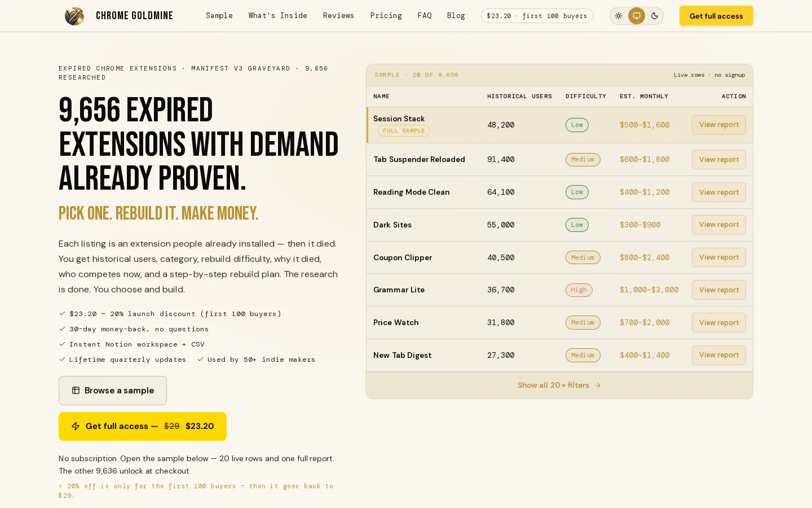Viewport: 812px width, 508px height.
Task: Click Show all 20+ filters link
Action: (559, 386)
